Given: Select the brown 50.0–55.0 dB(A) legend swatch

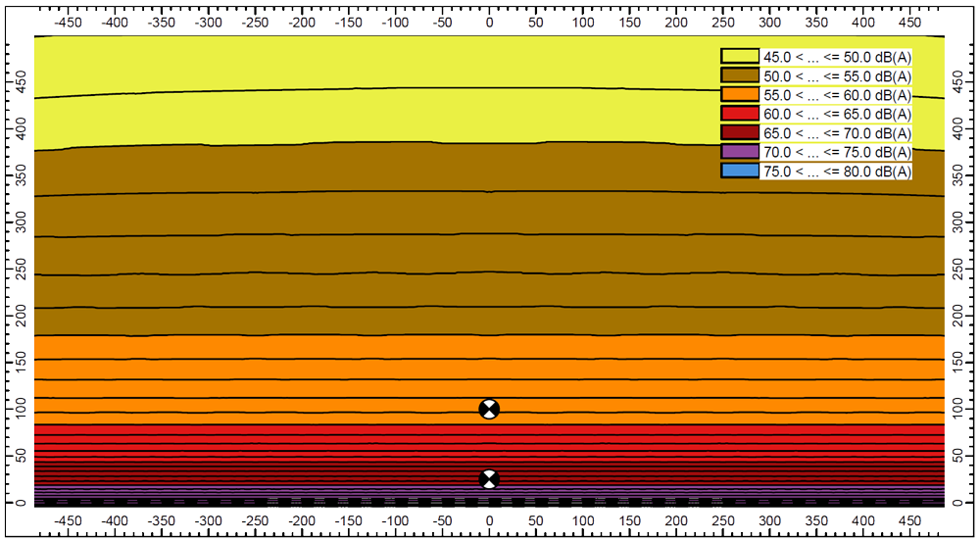Looking at the screenshot, I should pos(740,75).
